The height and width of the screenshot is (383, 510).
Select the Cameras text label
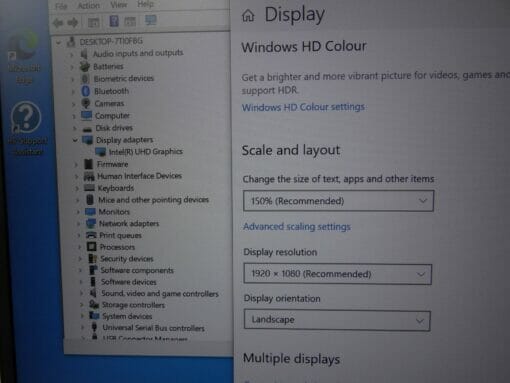[109, 104]
